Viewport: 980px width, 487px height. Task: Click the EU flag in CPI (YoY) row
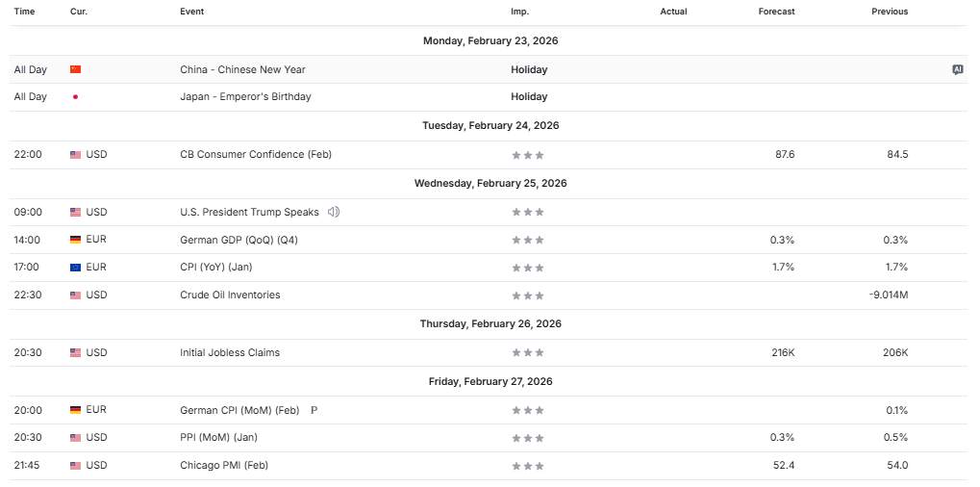[75, 268]
